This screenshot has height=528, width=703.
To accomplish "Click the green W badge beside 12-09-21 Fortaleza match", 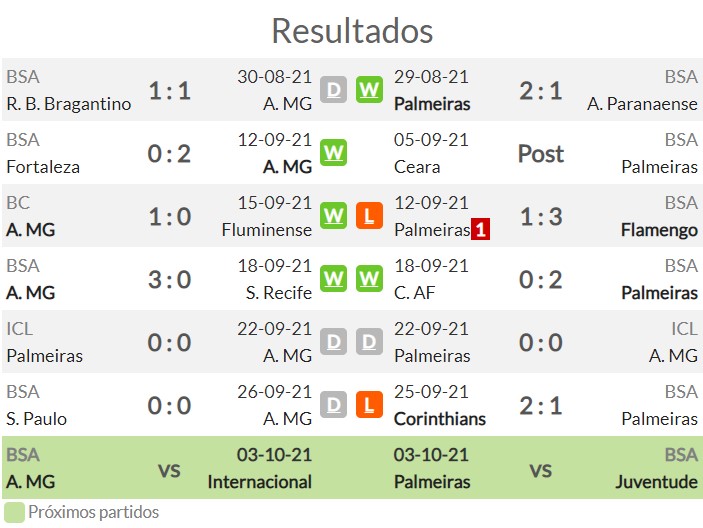I will click(334, 153).
